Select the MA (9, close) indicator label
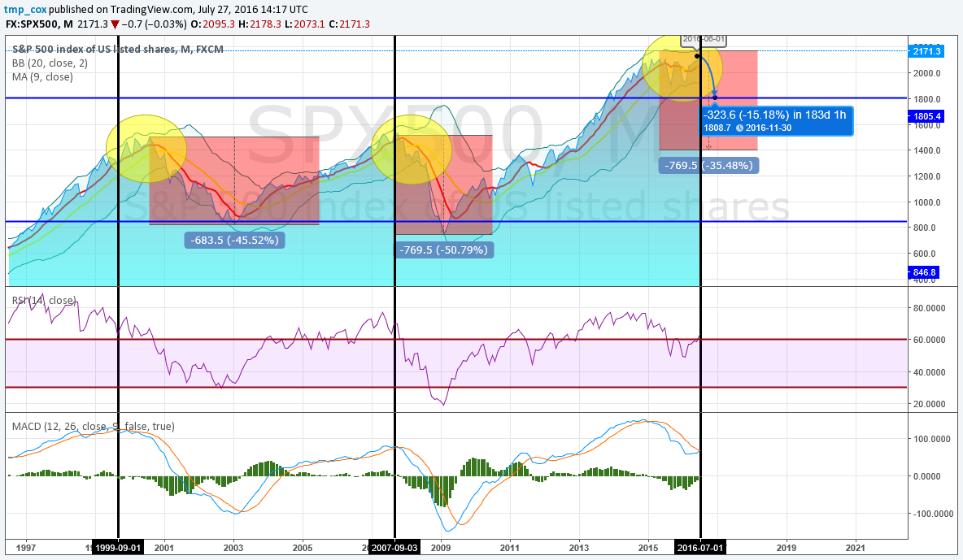Screen dimensions: 963x560 pyautogui.click(x=42, y=76)
